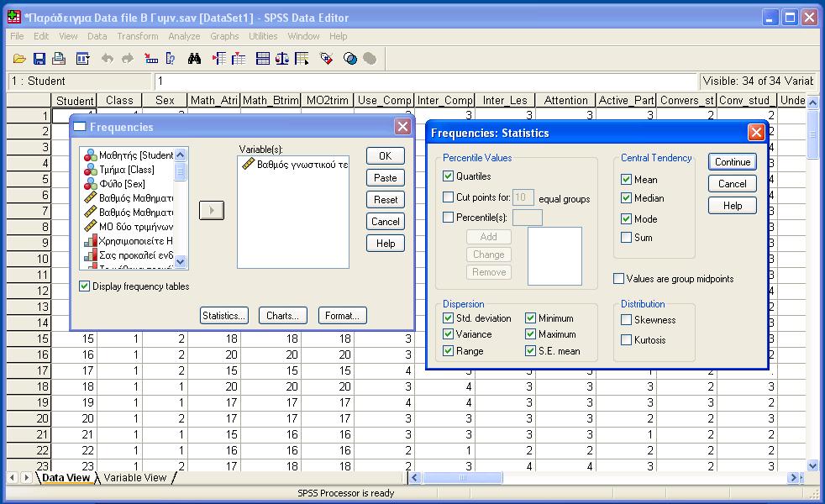The width and height of the screenshot is (825, 504).
Task: Toggle the Mode checkbox
Action: tap(626, 219)
